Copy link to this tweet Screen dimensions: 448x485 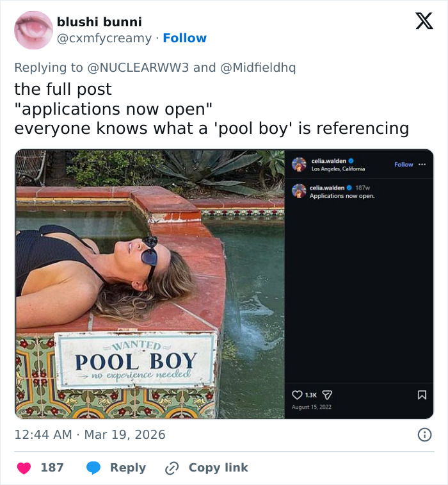coord(206,468)
